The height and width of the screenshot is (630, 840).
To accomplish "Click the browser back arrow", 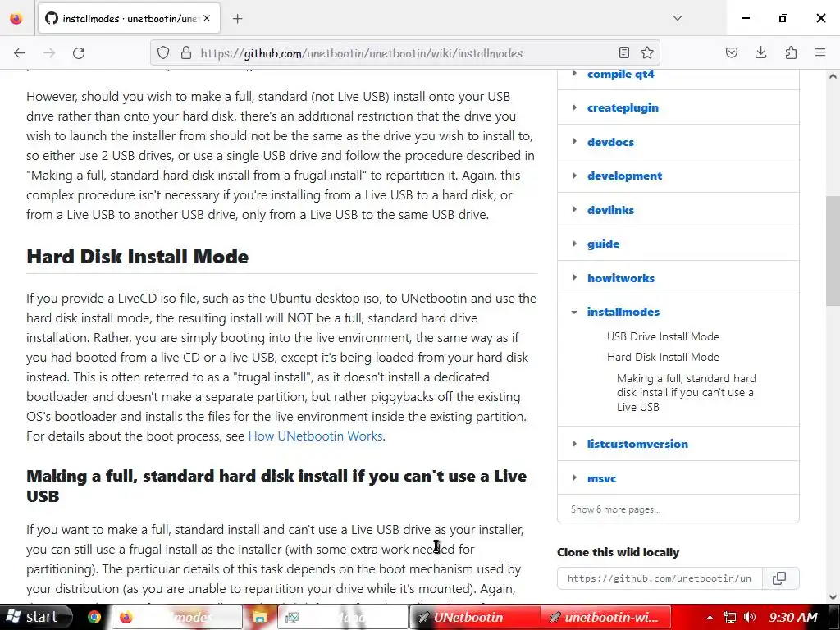I will (20, 53).
